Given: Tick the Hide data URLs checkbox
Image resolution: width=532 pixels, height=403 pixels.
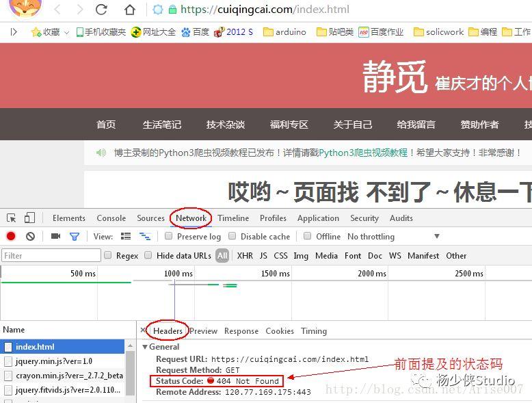Looking at the screenshot, I should (x=148, y=255).
